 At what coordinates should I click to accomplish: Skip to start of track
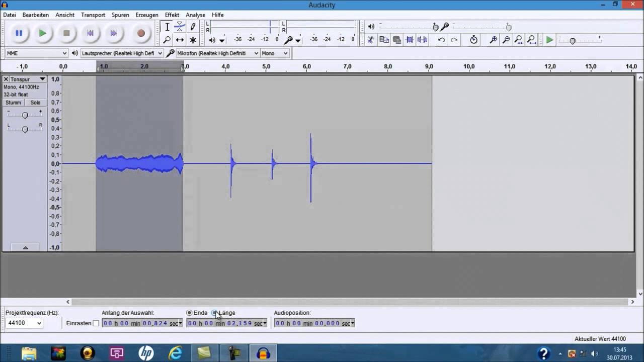pyautogui.click(x=90, y=33)
